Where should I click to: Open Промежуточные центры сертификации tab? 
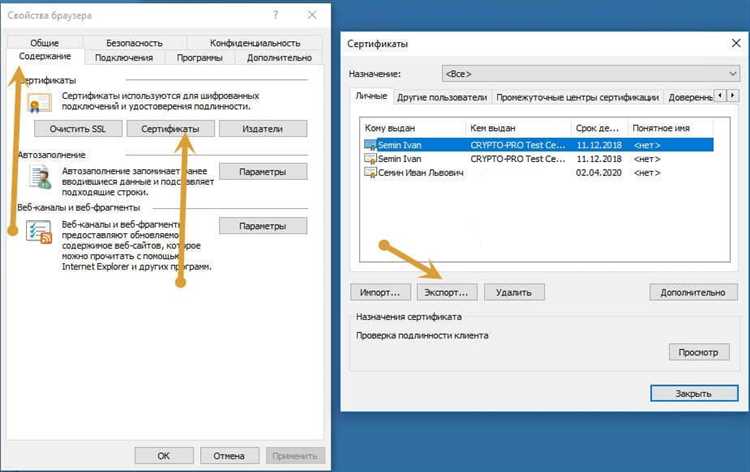[x=577, y=97]
